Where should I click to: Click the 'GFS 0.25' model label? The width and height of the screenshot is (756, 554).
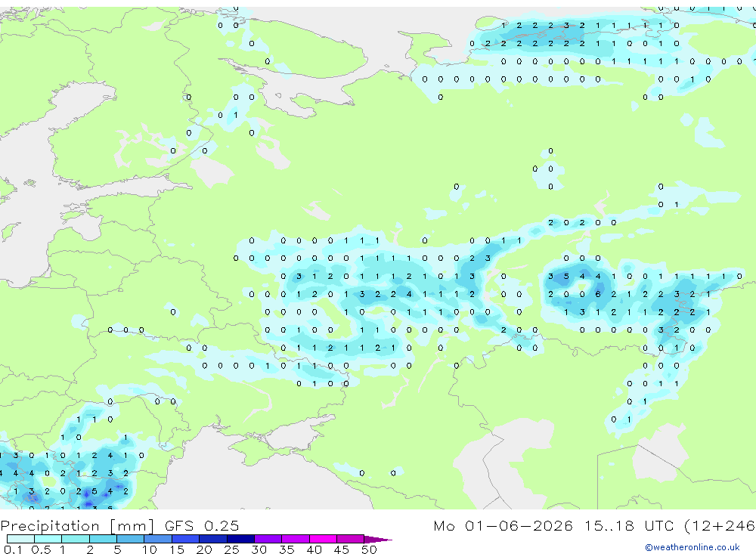(202, 525)
